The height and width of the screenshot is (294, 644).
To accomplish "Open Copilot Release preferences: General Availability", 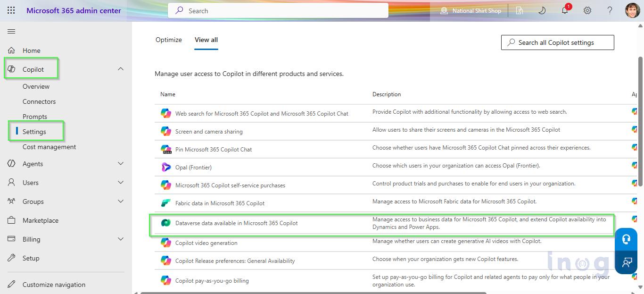I will (235, 261).
